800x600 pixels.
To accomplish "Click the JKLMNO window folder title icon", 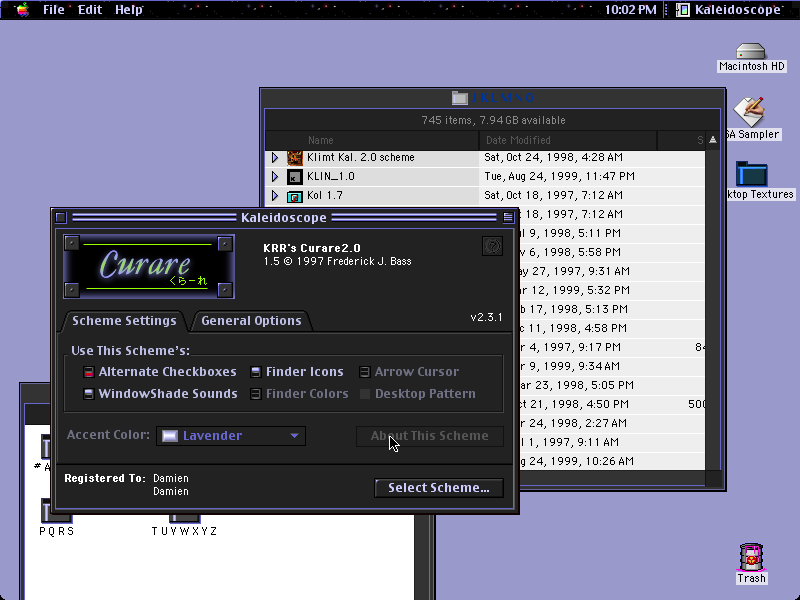I will (460, 98).
